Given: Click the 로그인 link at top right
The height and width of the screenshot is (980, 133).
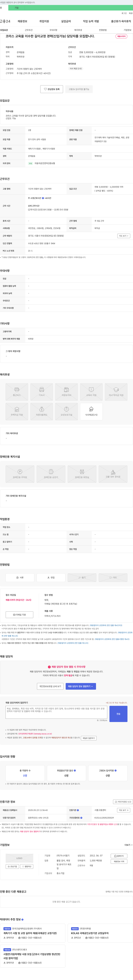Looking at the screenshot, I should point(124,13).
